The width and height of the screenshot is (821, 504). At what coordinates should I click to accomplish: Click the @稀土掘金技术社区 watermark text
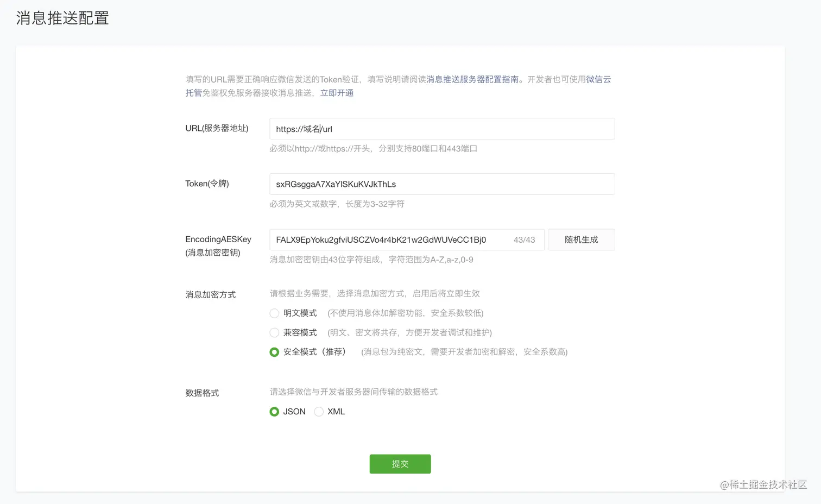coord(762,485)
